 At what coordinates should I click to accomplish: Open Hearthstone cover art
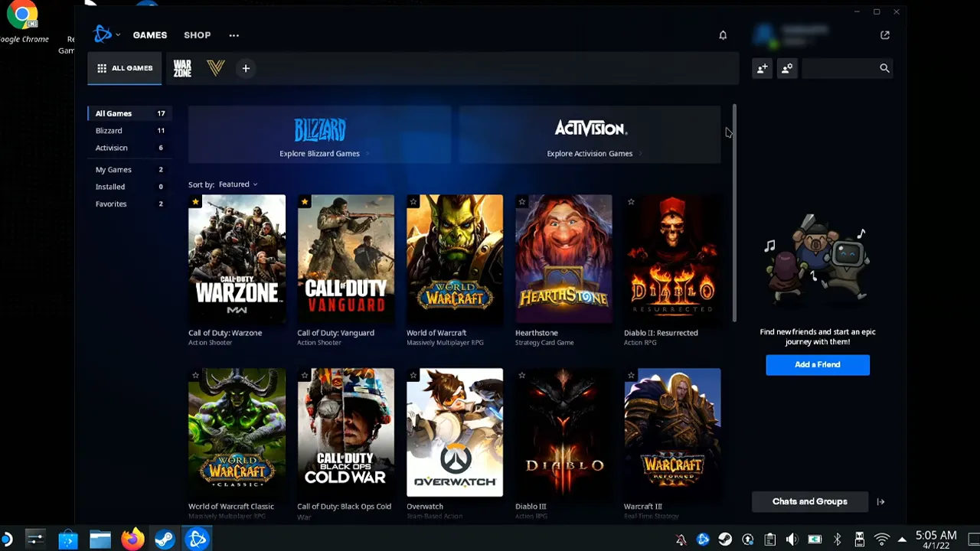pos(563,259)
